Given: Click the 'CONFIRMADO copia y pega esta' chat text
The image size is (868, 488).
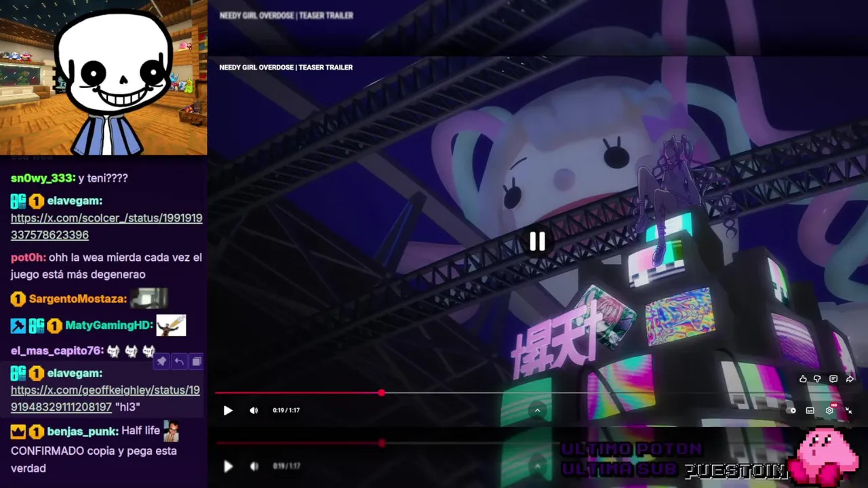Looking at the screenshot, I should coord(94,451).
